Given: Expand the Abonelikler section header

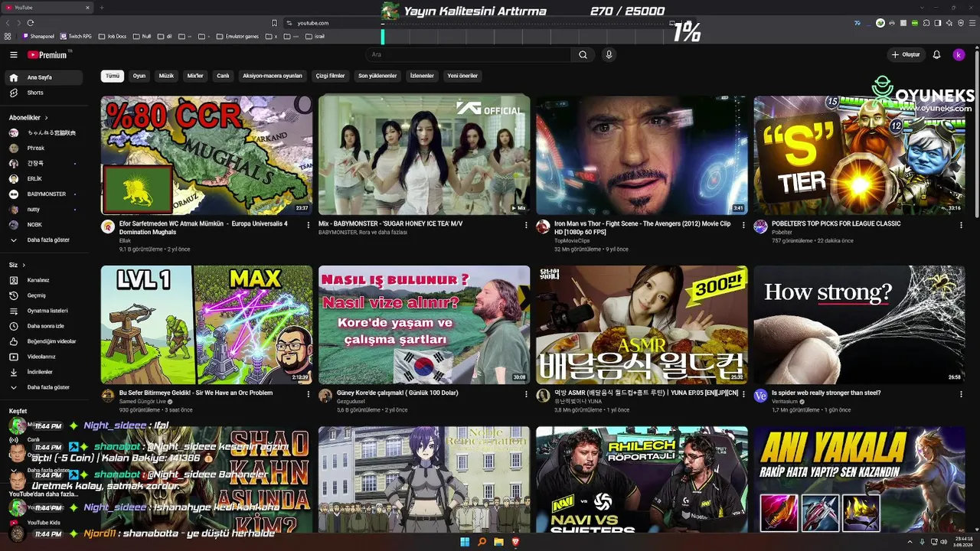Looking at the screenshot, I should pyautogui.click(x=28, y=118).
